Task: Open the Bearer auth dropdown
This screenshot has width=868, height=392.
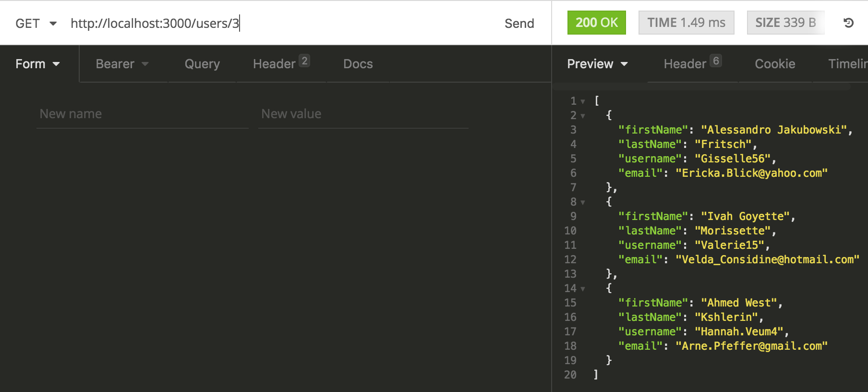Action: (x=122, y=64)
